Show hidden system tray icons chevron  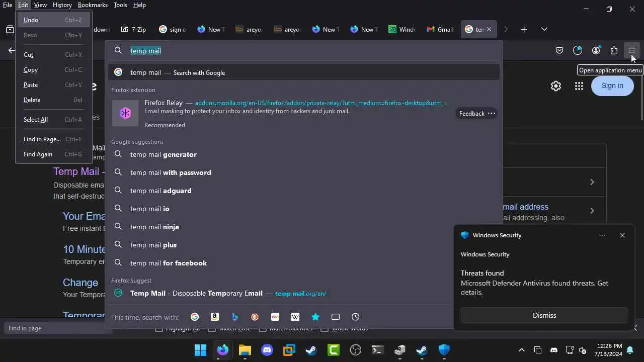click(522, 350)
